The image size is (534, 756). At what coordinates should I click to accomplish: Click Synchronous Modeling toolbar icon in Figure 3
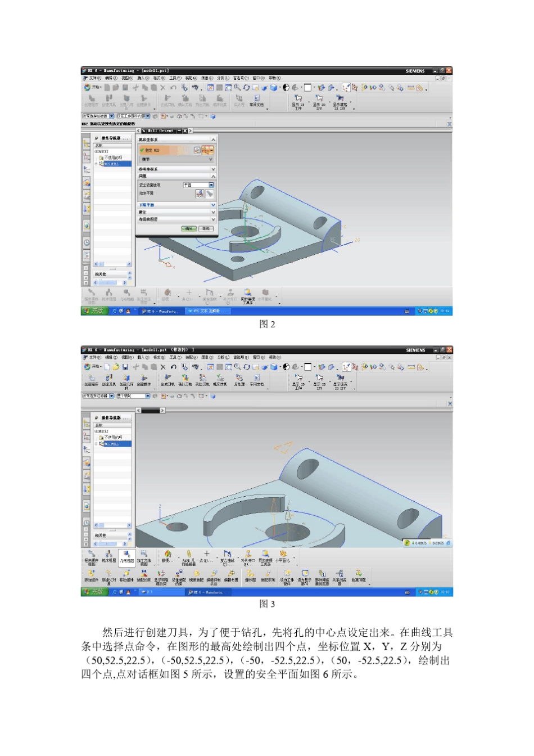[265, 557]
